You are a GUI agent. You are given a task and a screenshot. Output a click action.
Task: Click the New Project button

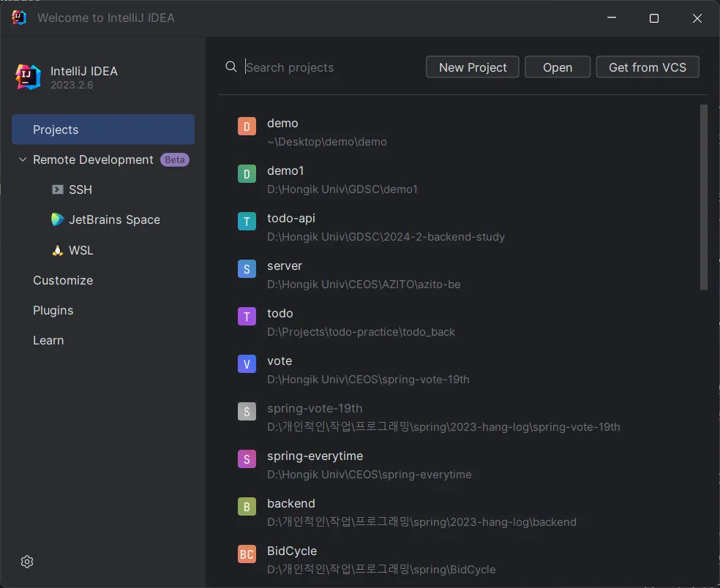473,67
